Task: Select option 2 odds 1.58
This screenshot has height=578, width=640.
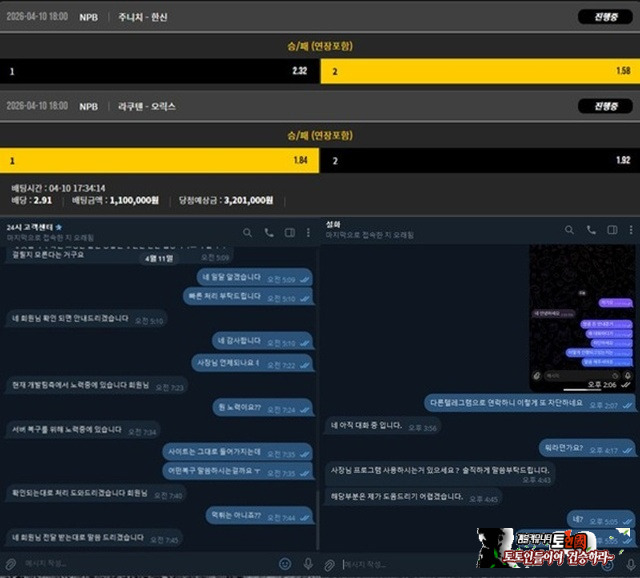Action: [x=480, y=71]
